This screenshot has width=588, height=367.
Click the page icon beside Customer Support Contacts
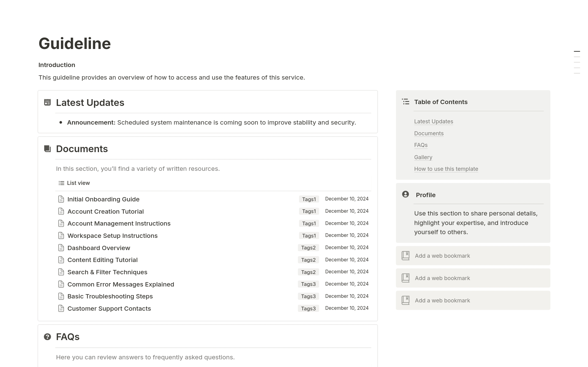point(61,308)
